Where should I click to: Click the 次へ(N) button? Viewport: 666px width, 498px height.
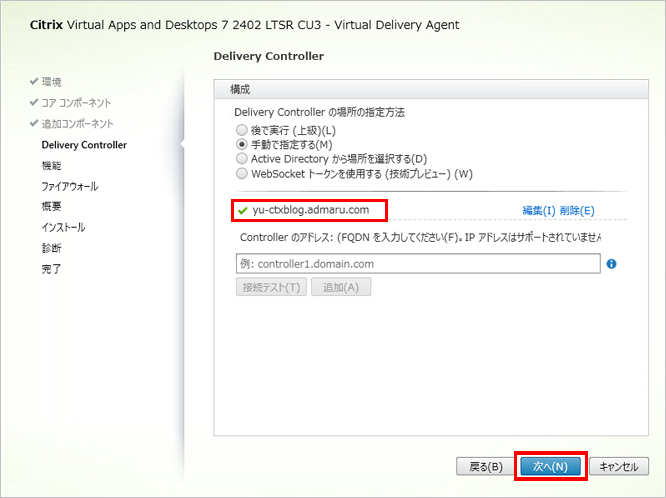[x=550, y=466]
